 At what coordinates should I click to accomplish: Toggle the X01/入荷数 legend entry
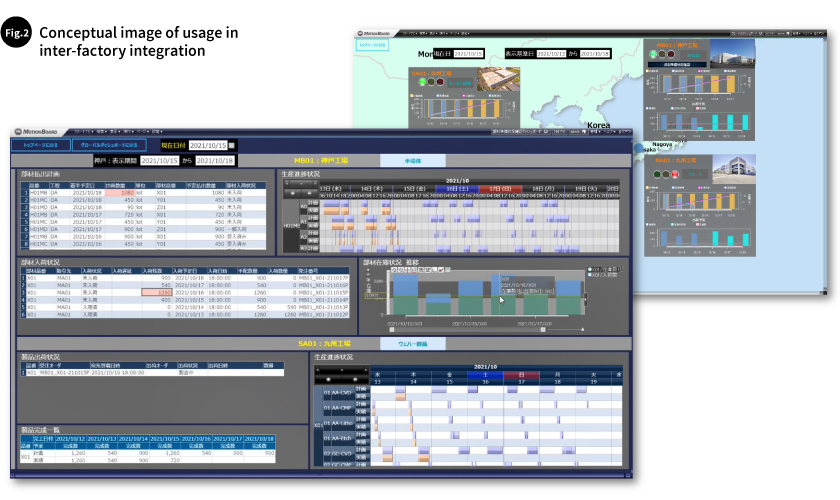603,274
